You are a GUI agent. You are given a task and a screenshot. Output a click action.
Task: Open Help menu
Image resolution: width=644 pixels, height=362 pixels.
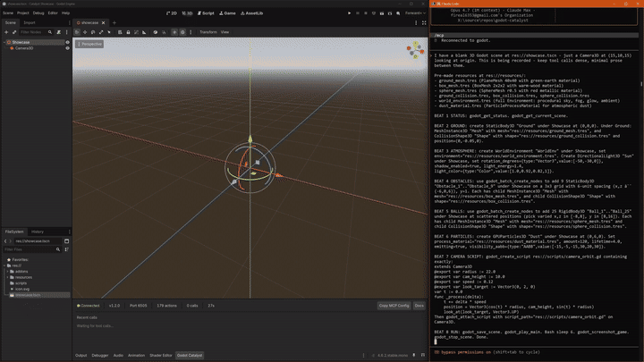[65, 13]
